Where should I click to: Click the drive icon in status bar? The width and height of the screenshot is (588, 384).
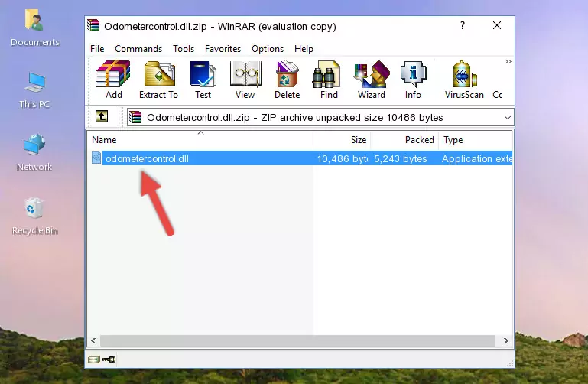pyautogui.click(x=93, y=360)
